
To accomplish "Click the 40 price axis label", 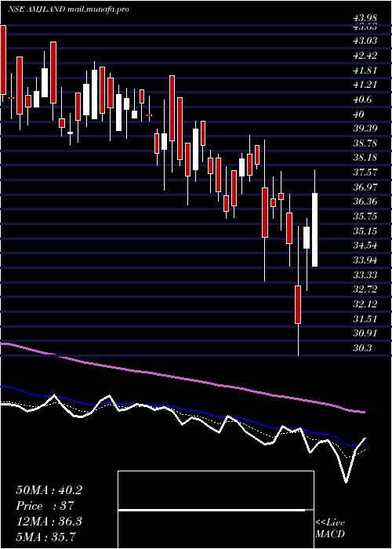I will pos(359,115).
